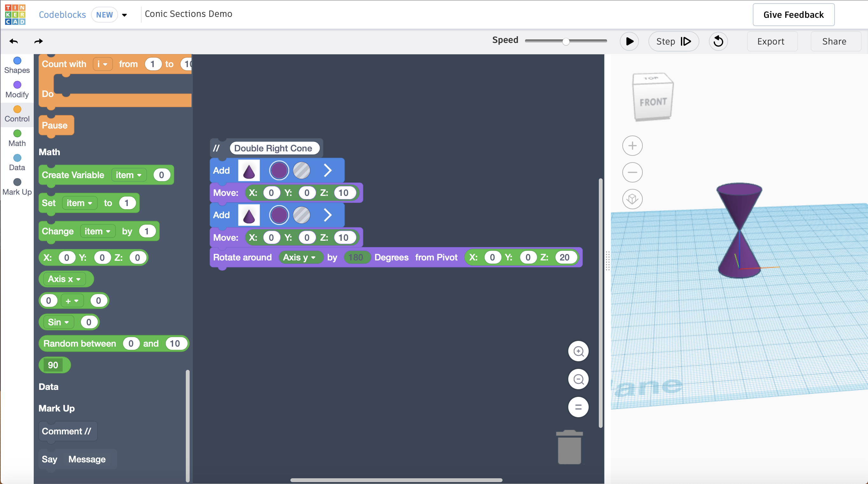This screenshot has height=484, width=868.
Task: Click the Play button to run code
Action: [x=629, y=41]
